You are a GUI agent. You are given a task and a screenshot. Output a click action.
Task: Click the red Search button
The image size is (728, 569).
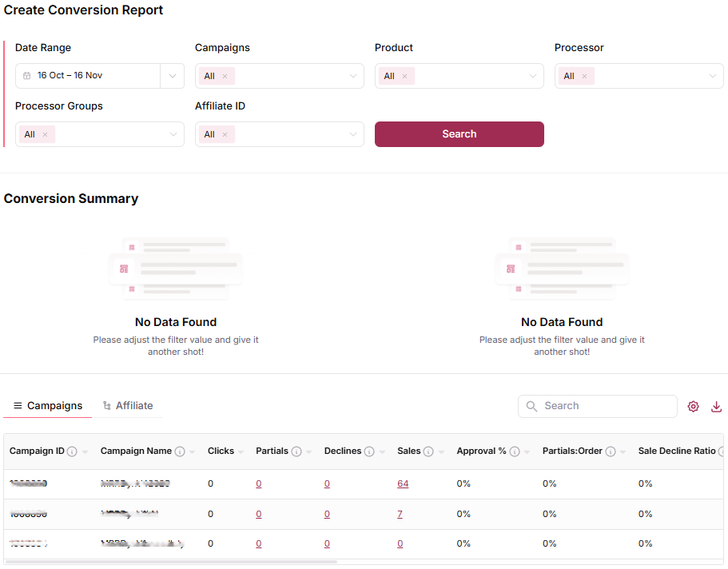click(x=459, y=134)
